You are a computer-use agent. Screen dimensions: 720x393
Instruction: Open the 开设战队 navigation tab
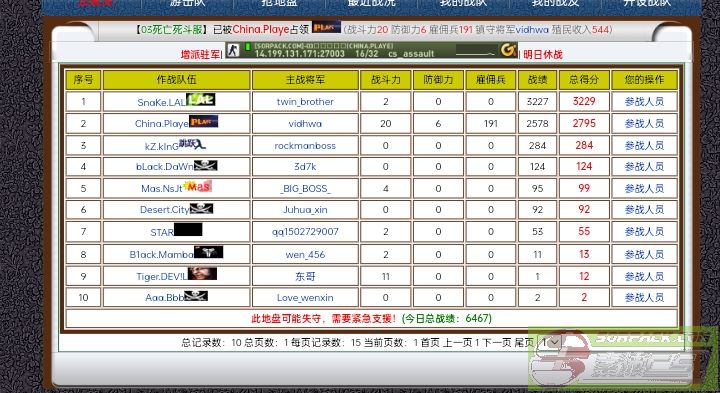pos(647,3)
